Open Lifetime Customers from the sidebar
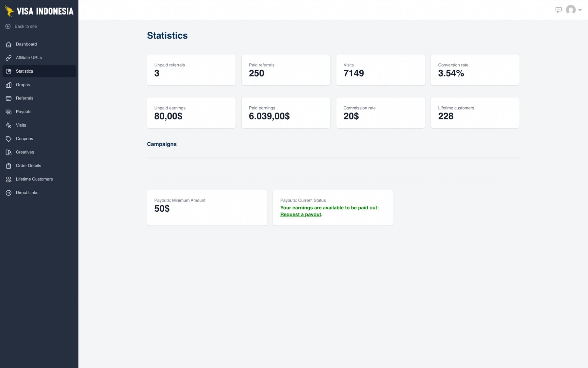The width and height of the screenshot is (588, 368). 34,179
